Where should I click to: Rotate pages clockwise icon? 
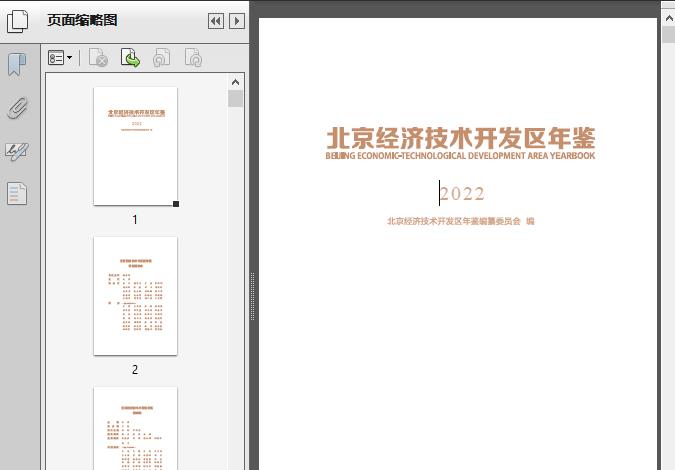pos(193,58)
